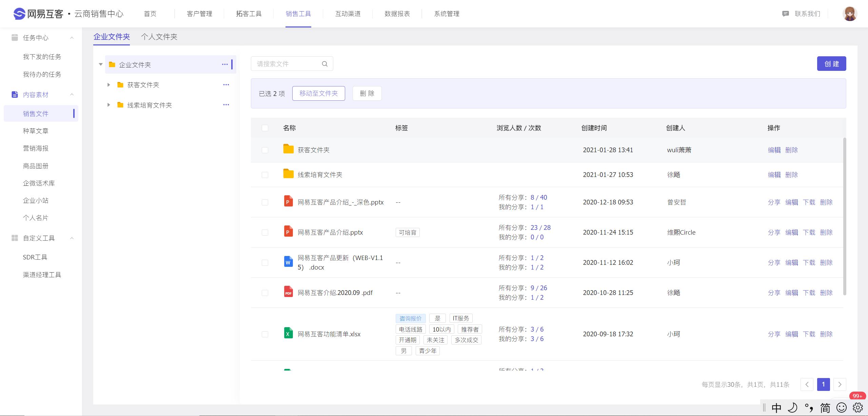Click the Word icon of the docx file
The height and width of the screenshot is (416, 868).
pyautogui.click(x=288, y=262)
